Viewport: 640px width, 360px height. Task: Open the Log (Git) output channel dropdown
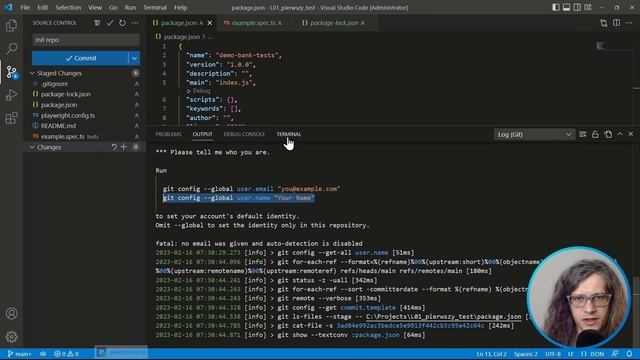point(534,134)
